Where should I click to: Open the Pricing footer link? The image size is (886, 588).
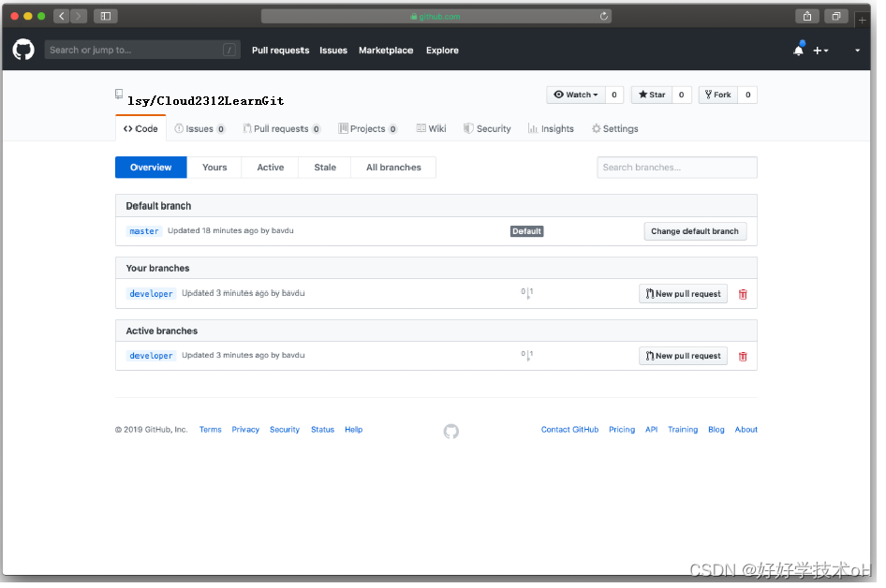click(x=622, y=429)
